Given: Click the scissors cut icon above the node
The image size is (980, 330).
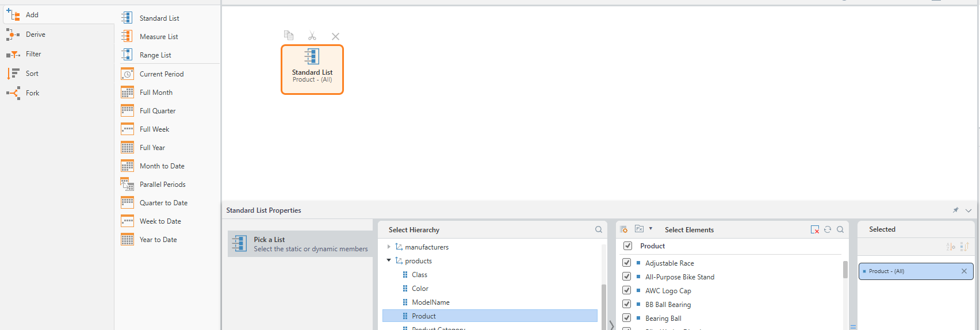Looking at the screenshot, I should (312, 36).
